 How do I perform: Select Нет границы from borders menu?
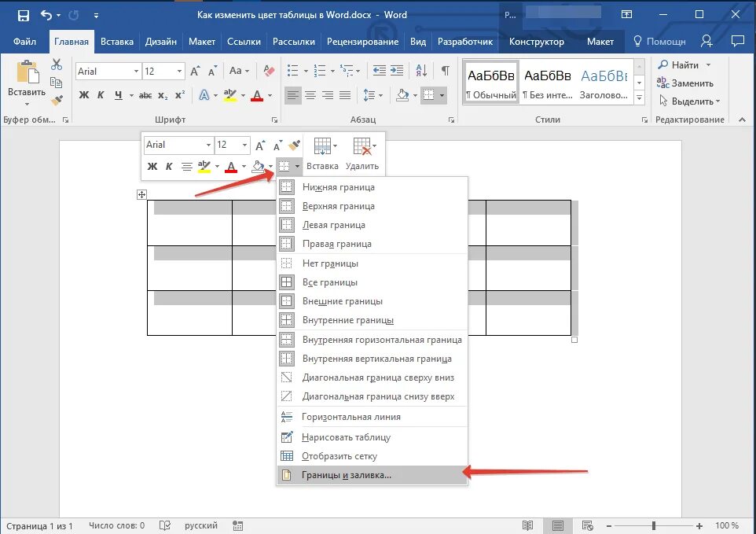point(372,263)
